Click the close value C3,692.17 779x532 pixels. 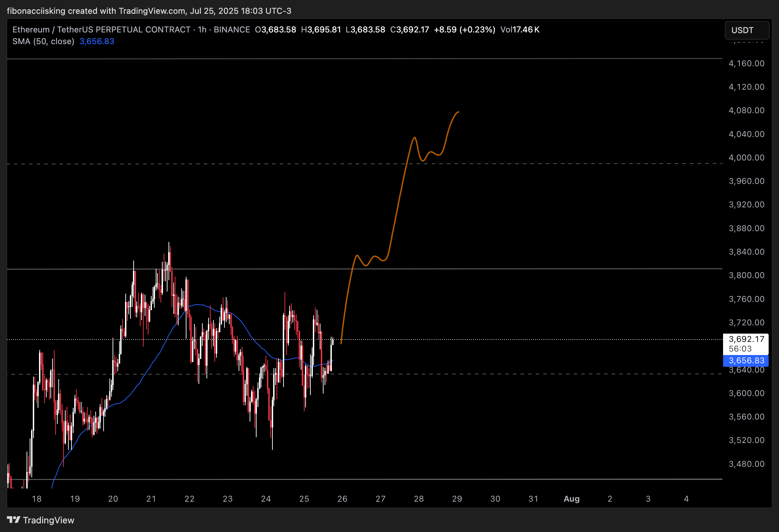[x=410, y=30]
